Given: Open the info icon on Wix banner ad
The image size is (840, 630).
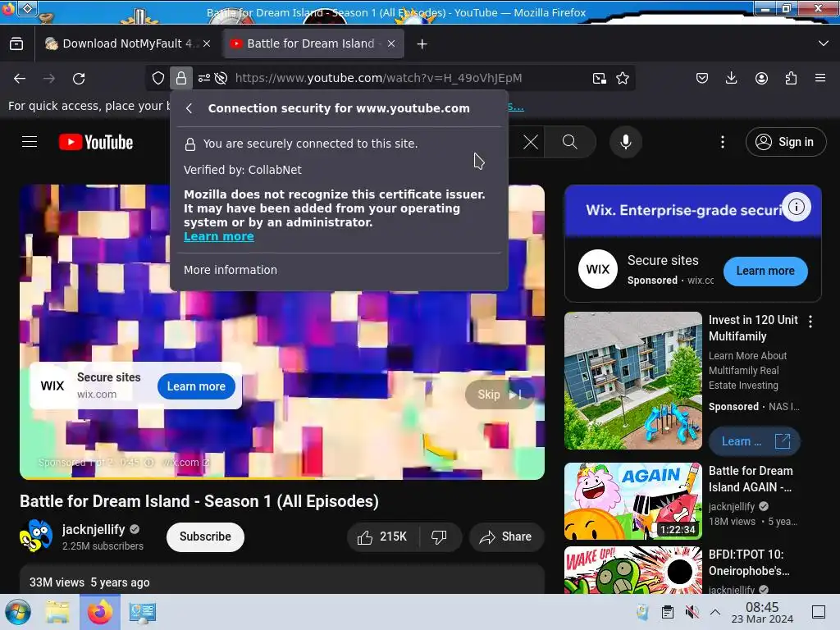Looking at the screenshot, I should coord(796,207).
